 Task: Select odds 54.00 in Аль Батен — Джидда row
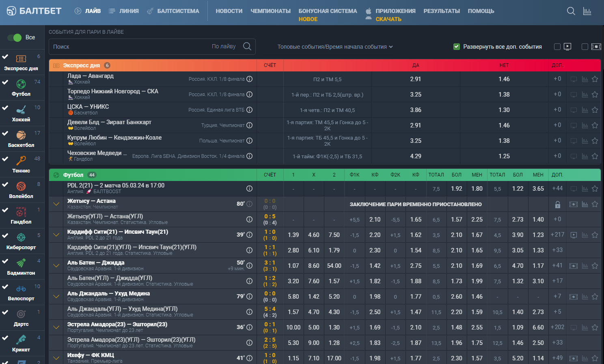(334, 266)
